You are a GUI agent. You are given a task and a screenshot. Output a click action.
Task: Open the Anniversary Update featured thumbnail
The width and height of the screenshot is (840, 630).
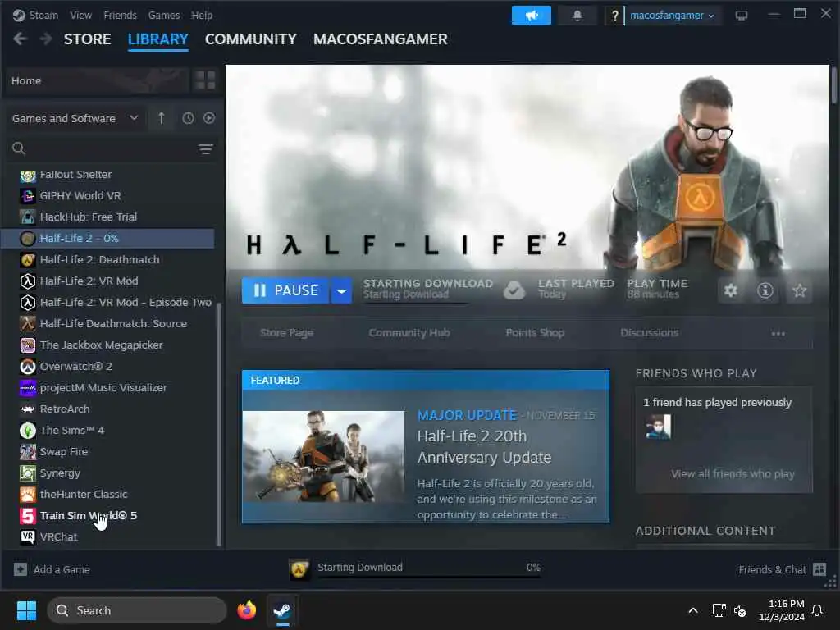tap(323, 456)
